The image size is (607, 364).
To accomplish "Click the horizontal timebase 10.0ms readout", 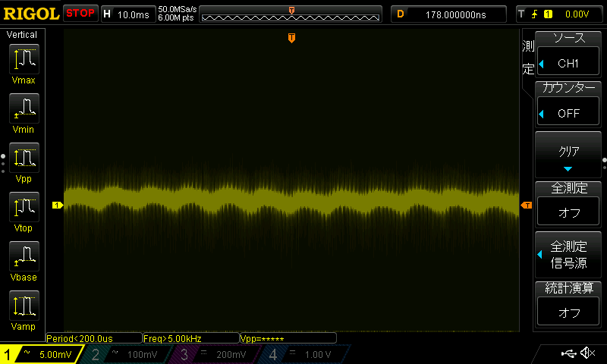I will coord(134,14).
